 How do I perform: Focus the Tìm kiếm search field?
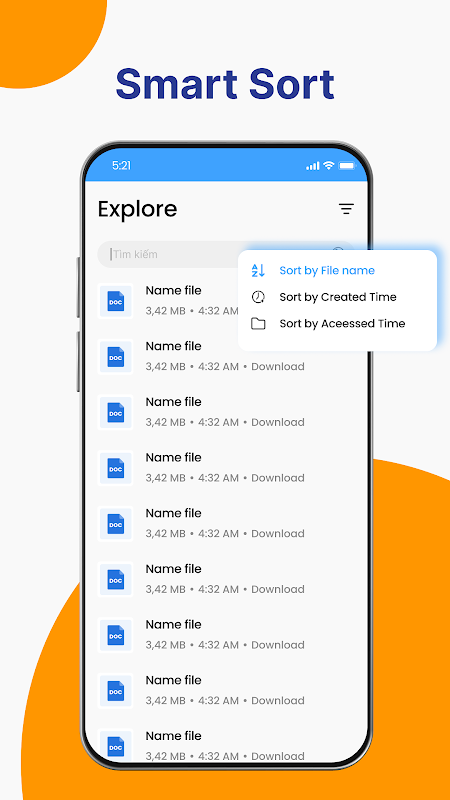click(168, 254)
